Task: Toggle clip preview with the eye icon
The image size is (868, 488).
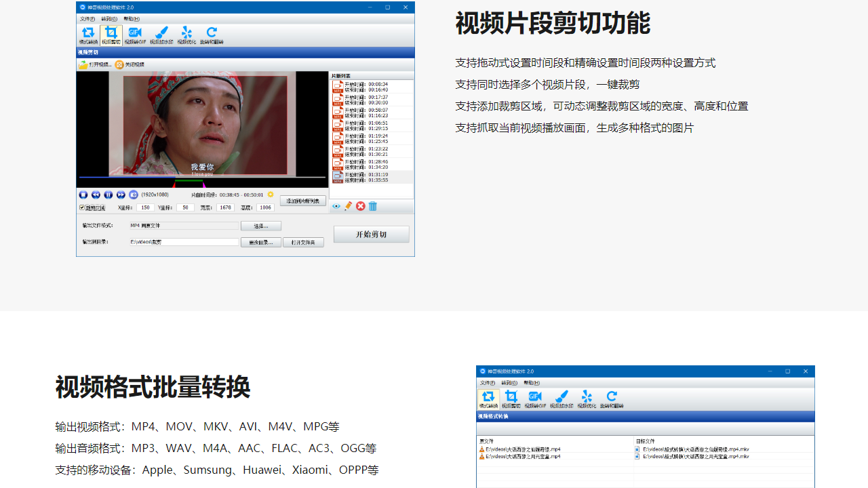Action: 336,207
